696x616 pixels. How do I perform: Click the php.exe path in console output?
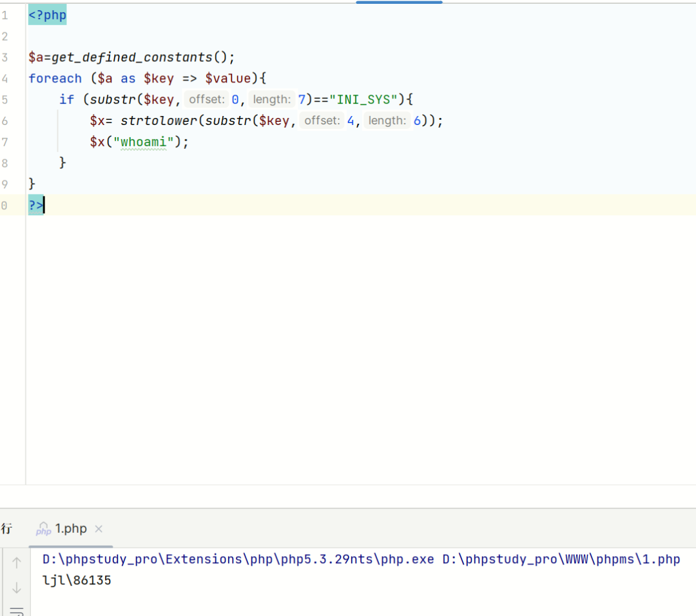tap(238, 559)
